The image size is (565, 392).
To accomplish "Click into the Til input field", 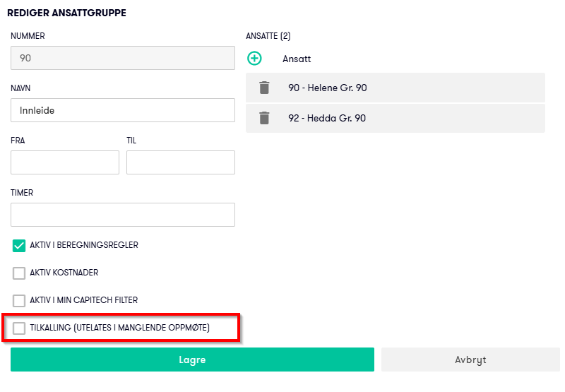I will (x=180, y=162).
